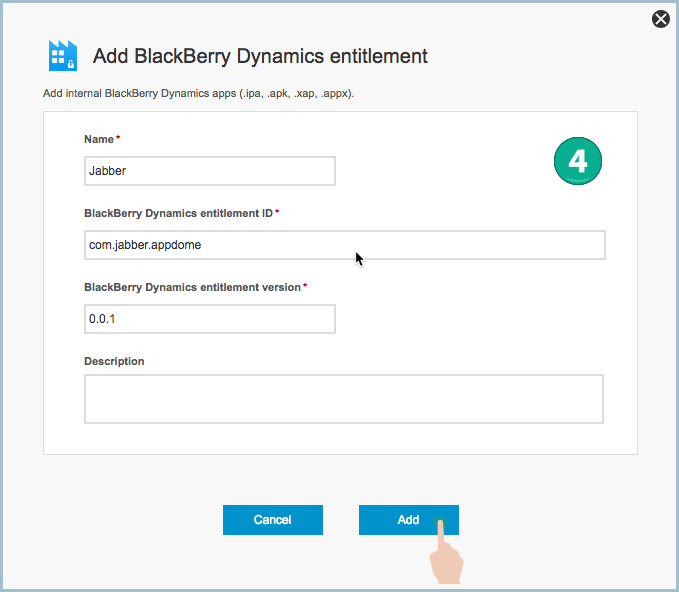Click the hand pointer illustration below Add
The image size is (679, 592).
[446, 551]
